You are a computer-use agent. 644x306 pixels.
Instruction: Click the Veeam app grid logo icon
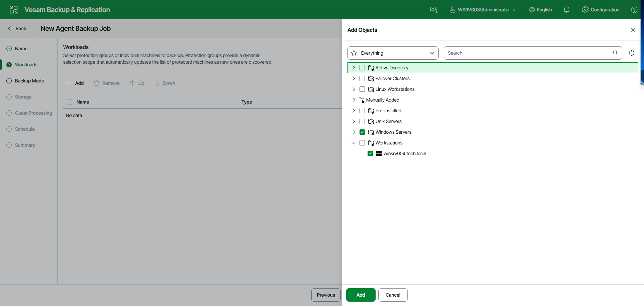(14, 10)
